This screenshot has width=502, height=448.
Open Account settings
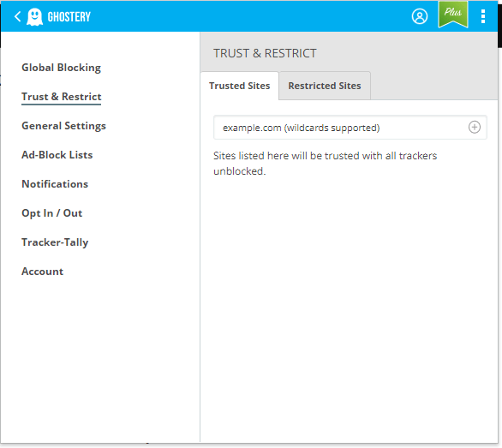coord(42,272)
